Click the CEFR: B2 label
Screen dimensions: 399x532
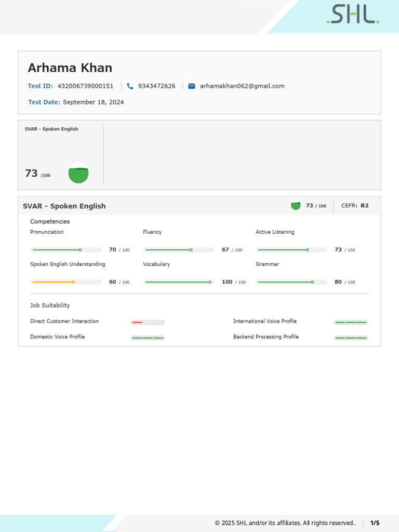tap(355, 206)
